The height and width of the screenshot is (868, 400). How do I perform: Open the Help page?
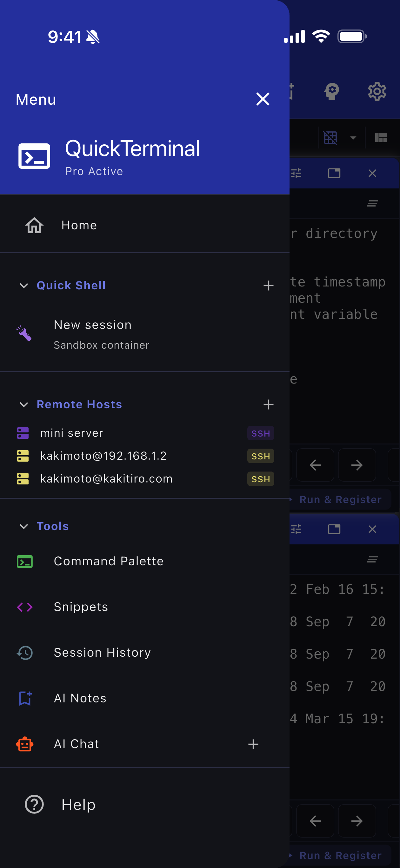tap(145, 805)
